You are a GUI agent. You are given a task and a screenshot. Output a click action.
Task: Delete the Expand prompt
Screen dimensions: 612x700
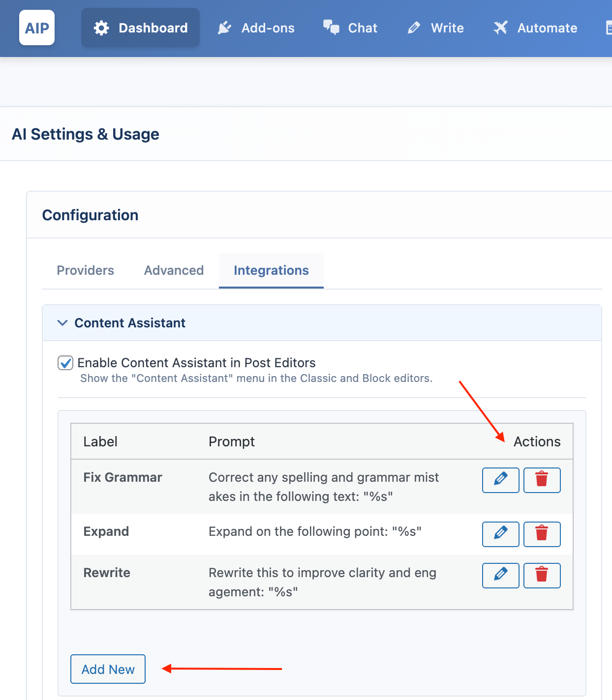[542, 534]
